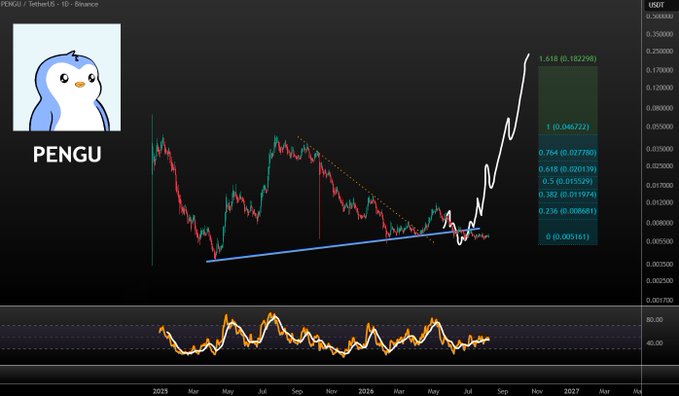Click the 0.120000 price axis label

tap(660, 88)
